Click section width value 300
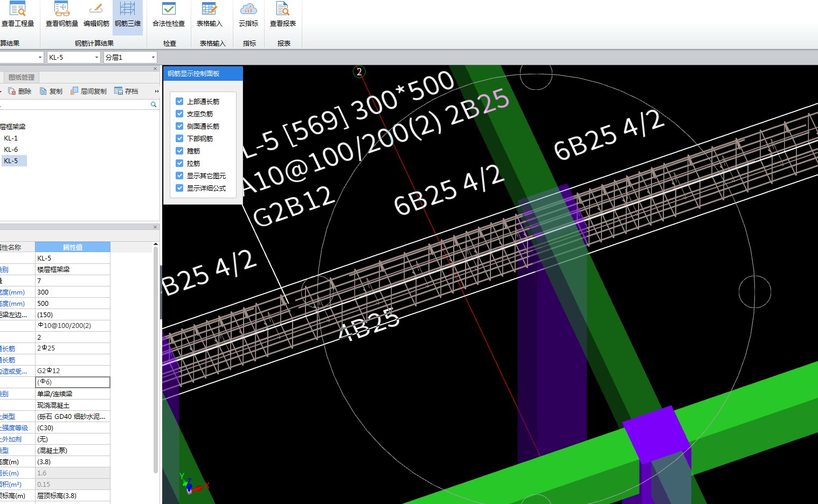818x504 pixels. pos(73,292)
